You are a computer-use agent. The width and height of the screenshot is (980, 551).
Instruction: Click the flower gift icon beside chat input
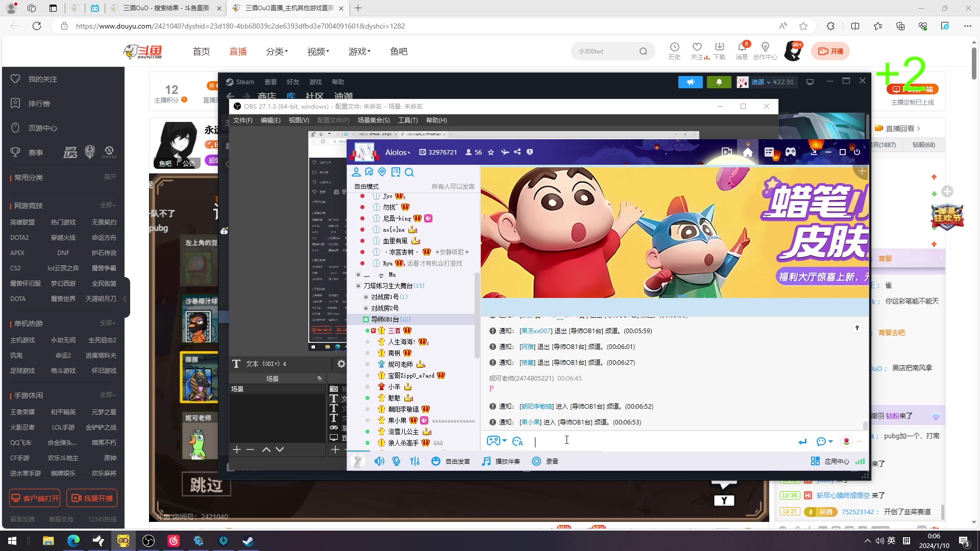tap(847, 441)
